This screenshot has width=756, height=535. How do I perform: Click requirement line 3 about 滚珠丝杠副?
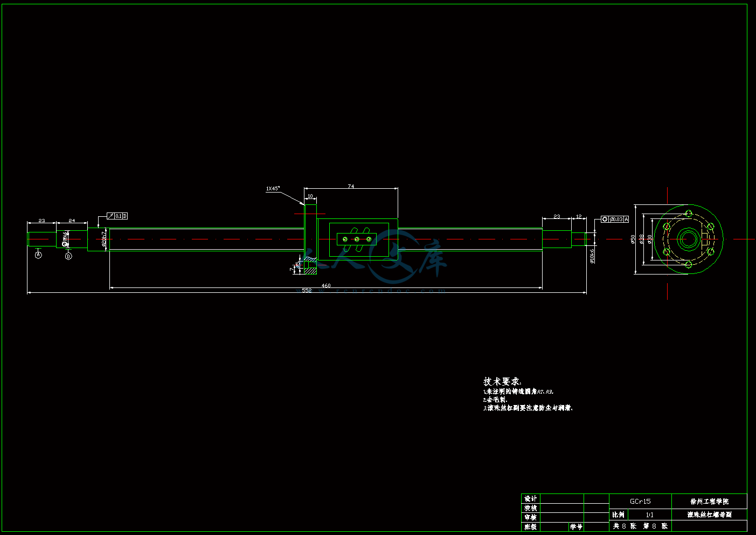click(x=528, y=408)
